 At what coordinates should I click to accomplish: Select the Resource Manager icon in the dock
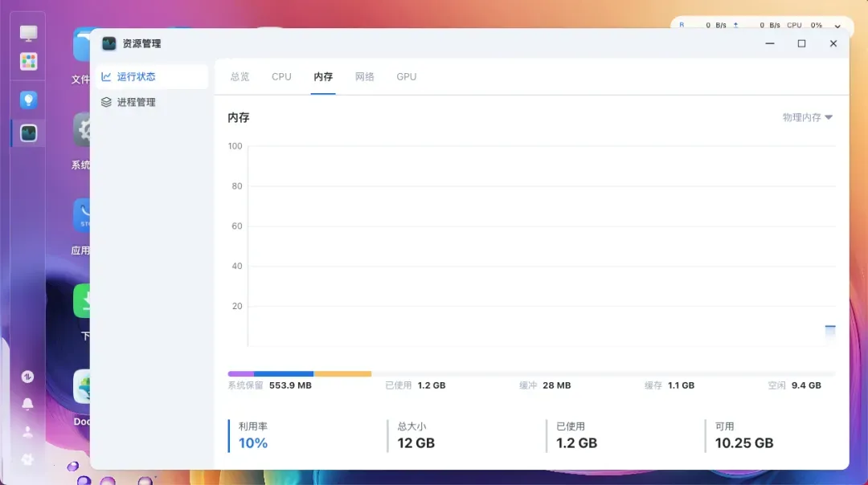point(29,132)
